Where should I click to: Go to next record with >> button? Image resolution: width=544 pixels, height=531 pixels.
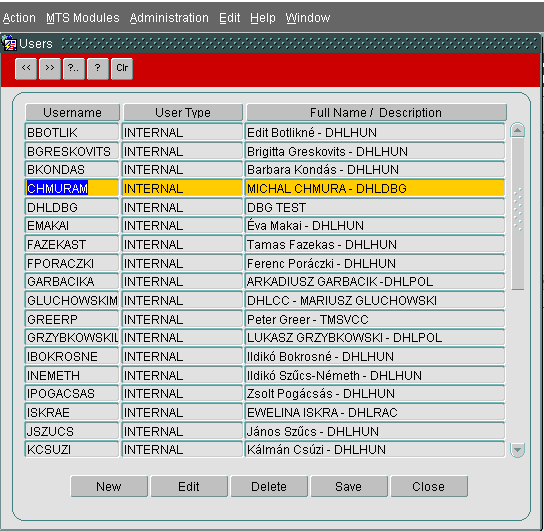pyautogui.click(x=50, y=68)
